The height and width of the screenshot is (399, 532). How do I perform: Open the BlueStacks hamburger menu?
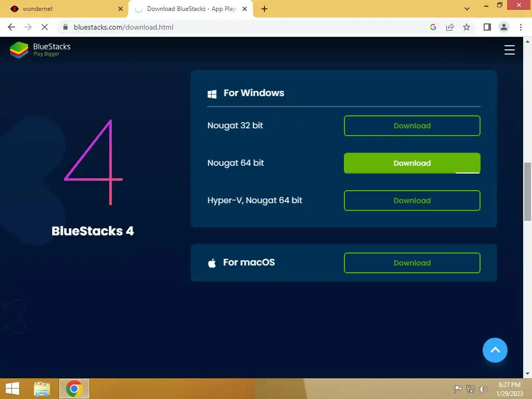tap(509, 49)
